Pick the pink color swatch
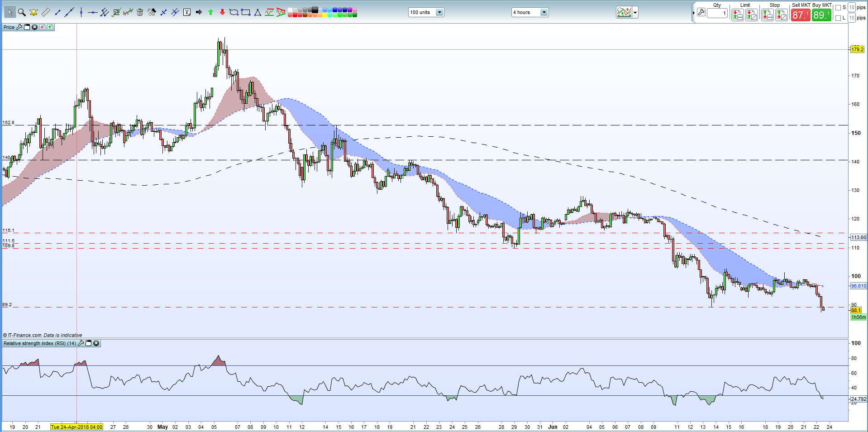This screenshot has height=432, width=868. [354, 10]
